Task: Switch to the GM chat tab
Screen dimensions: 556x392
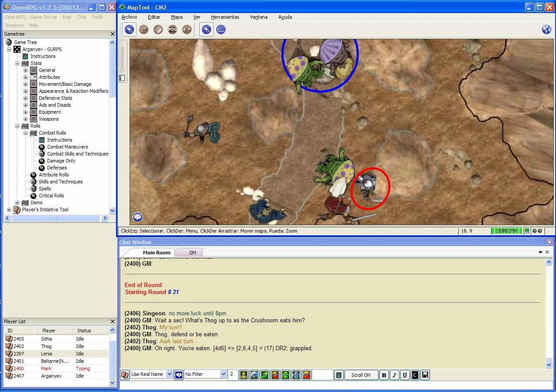Action: tap(192, 253)
